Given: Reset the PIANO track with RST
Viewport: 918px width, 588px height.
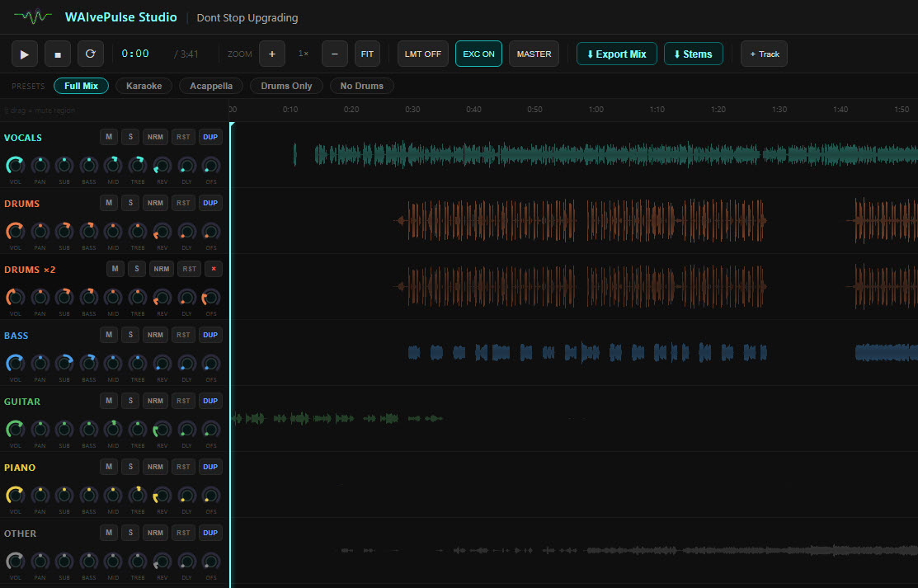Looking at the screenshot, I should pos(183,468).
